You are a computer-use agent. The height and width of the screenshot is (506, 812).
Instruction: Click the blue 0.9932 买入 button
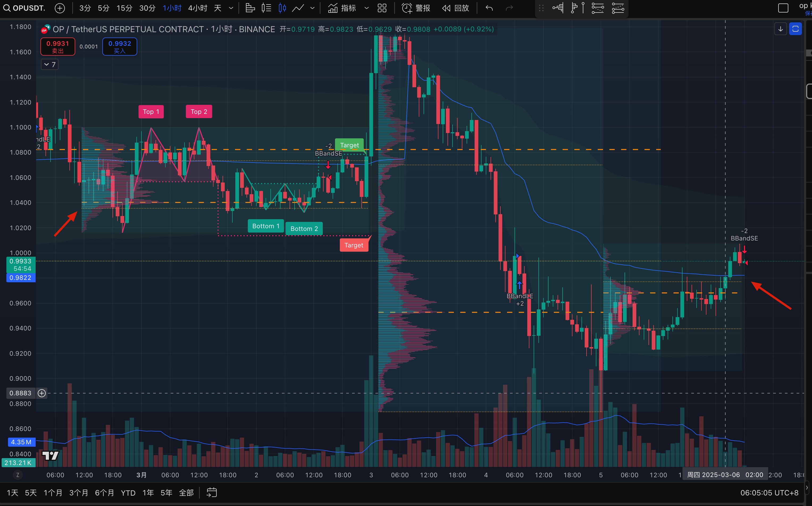point(119,47)
